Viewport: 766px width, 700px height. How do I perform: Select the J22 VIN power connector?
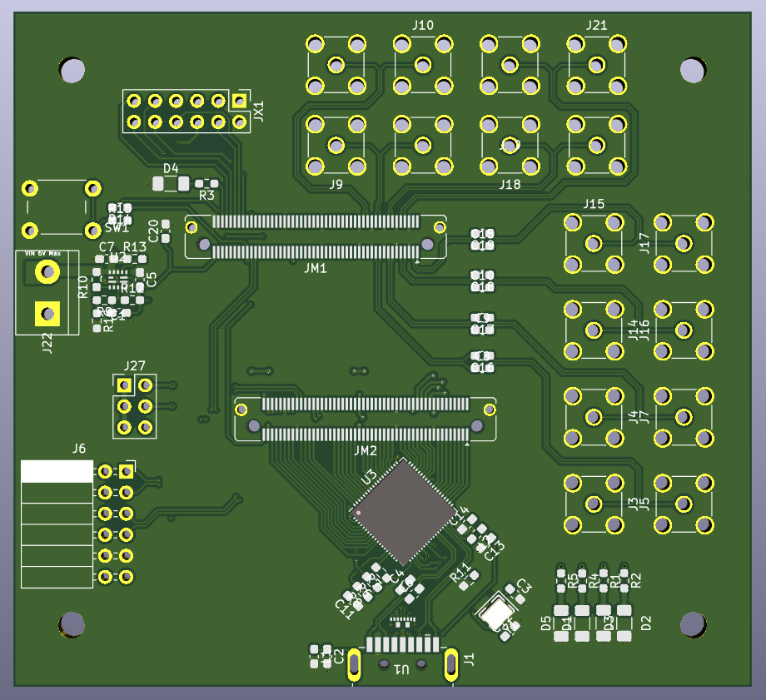[x=47, y=292]
